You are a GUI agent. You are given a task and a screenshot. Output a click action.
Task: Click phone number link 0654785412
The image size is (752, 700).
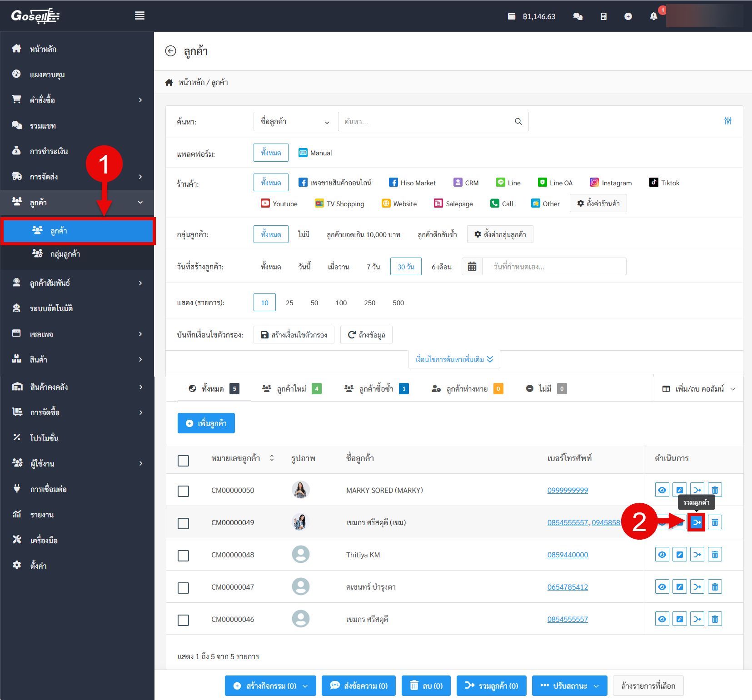568,587
